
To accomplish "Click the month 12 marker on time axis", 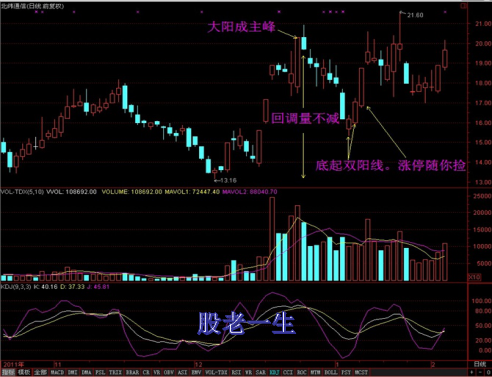I will (x=198, y=364).
